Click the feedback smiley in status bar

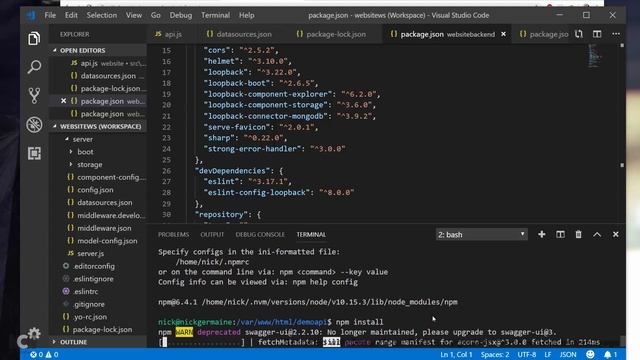point(590,354)
